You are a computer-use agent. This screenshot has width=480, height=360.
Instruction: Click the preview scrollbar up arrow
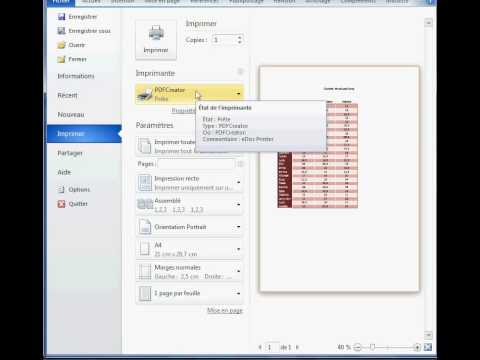[429, 23]
